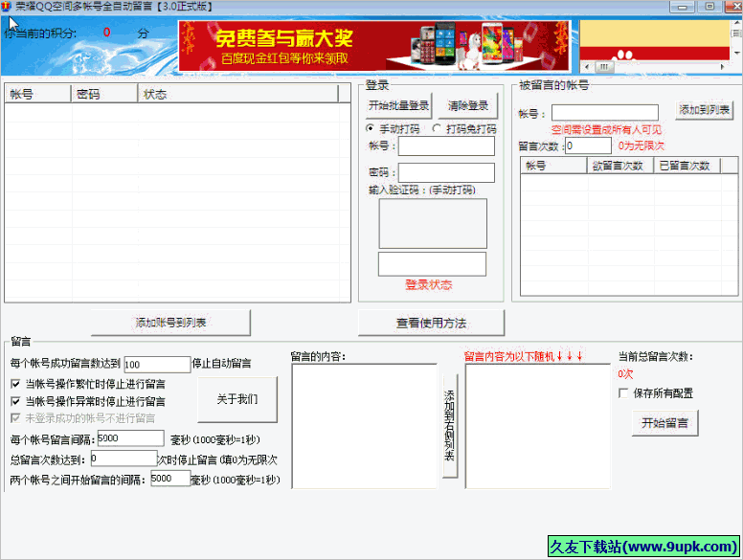Focus the captcha code text field
The height and width of the screenshot is (560, 743).
point(432,264)
